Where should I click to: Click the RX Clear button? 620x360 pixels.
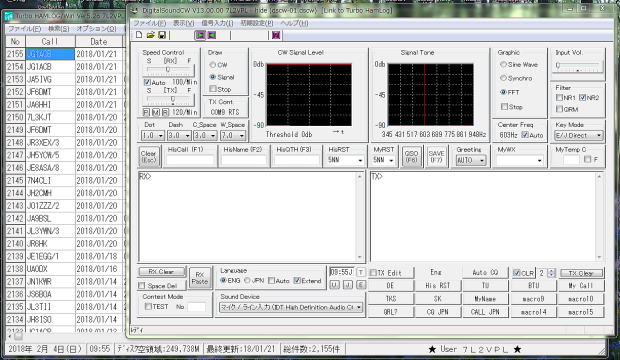162,272
